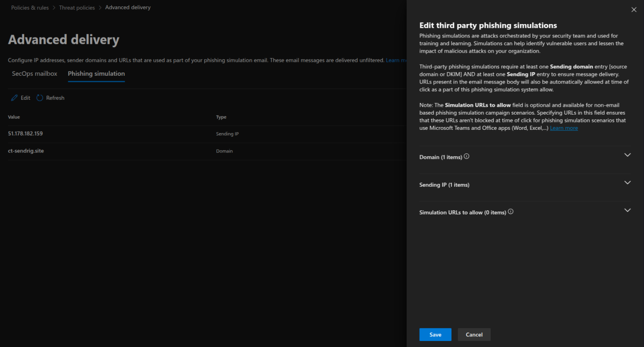Viewport: 644px width, 347px height.
Task: Close the Edit third party phishing simulations panel
Action: click(x=633, y=9)
